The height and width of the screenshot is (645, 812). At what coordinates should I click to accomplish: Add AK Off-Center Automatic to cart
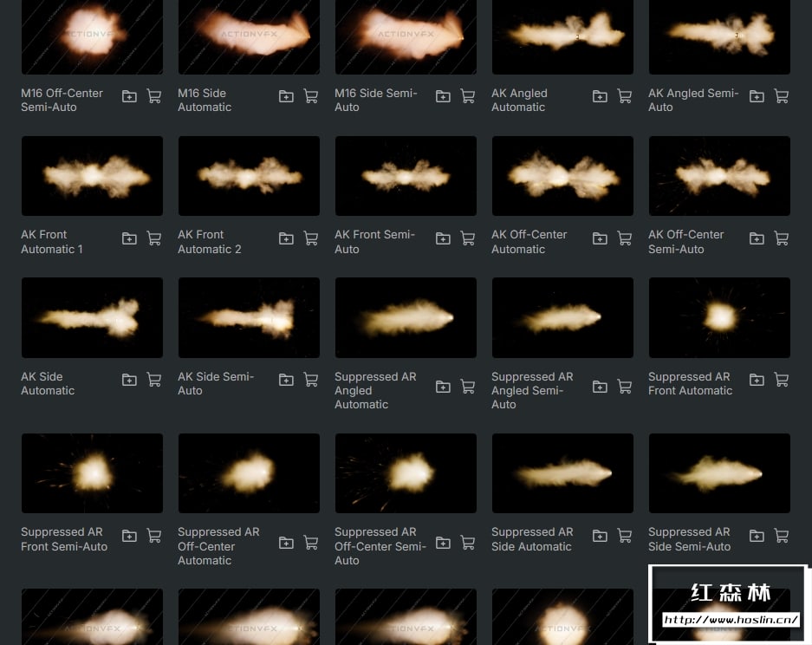[625, 238]
